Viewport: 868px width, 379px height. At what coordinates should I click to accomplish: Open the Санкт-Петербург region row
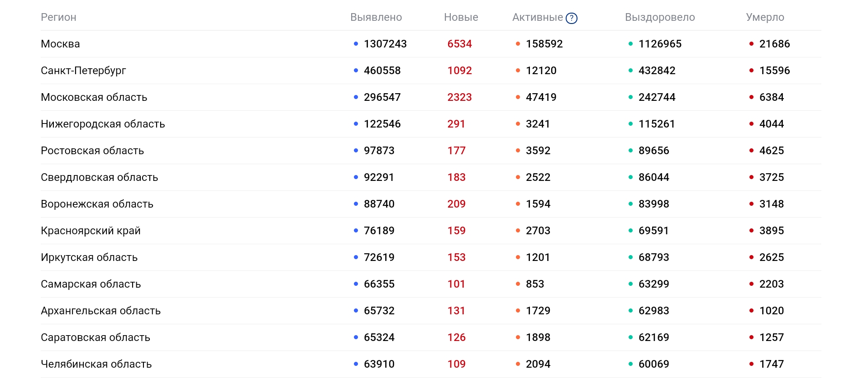[431, 71]
